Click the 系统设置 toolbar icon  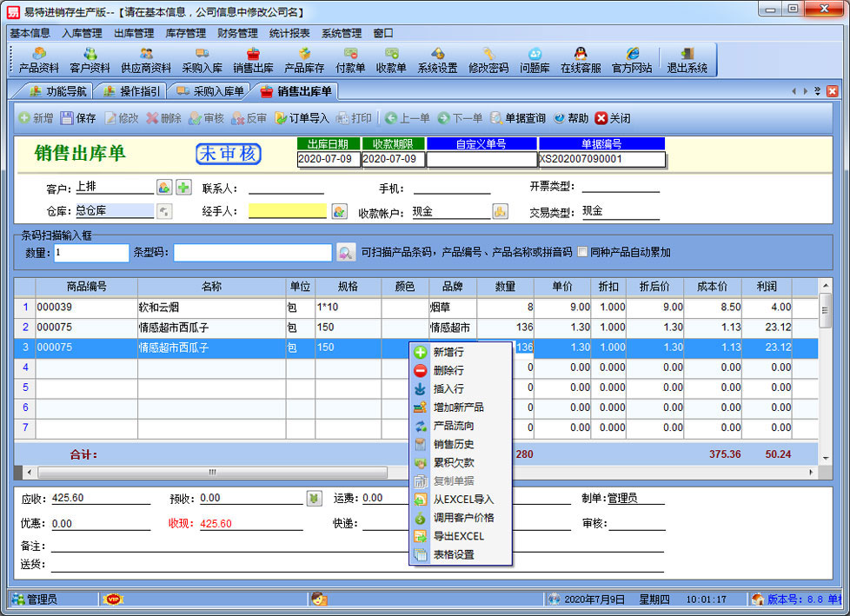click(437, 60)
